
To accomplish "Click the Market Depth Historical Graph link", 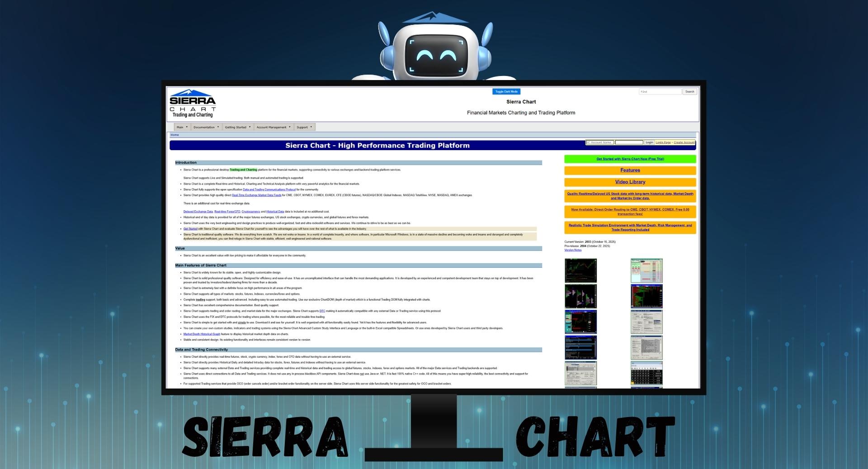I will tap(202, 334).
